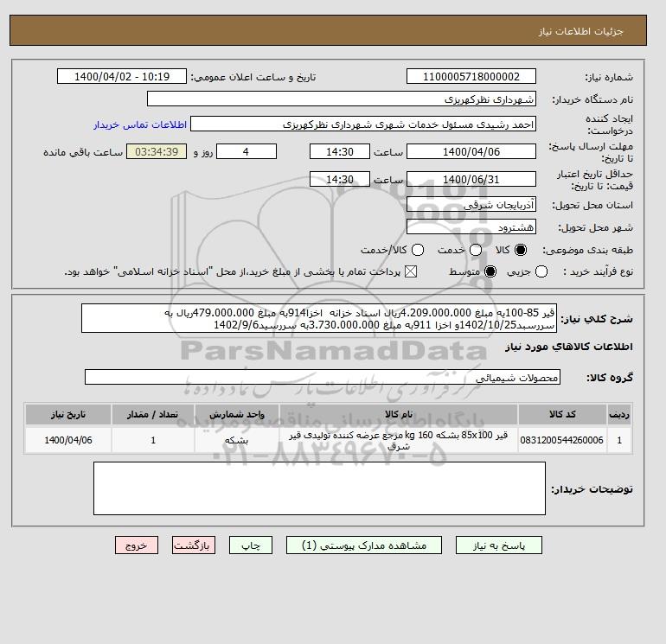
Task: Click the empty buyer description text area
Action: (x=319, y=488)
